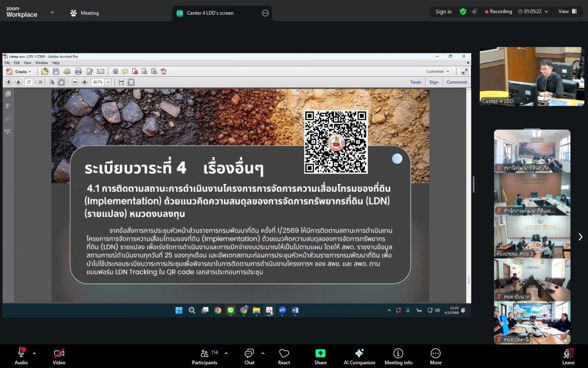This screenshot has width=588, height=368.
Task: Open screen share options ellipsis
Action: point(265,13)
